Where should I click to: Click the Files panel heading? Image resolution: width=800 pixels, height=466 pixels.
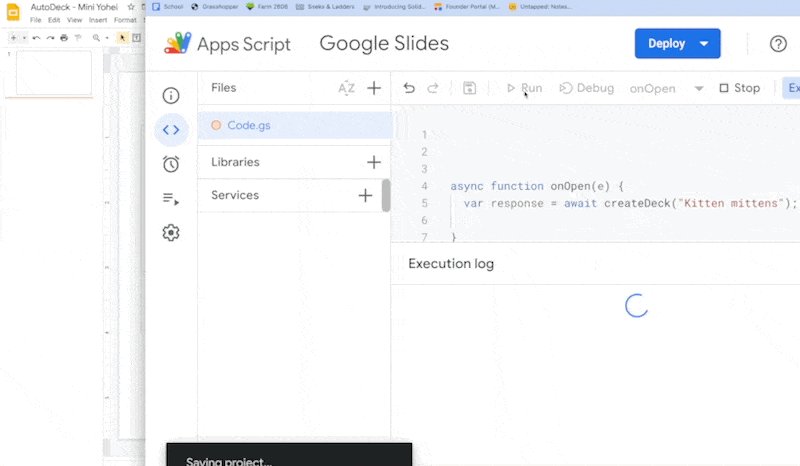click(x=223, y=87)
